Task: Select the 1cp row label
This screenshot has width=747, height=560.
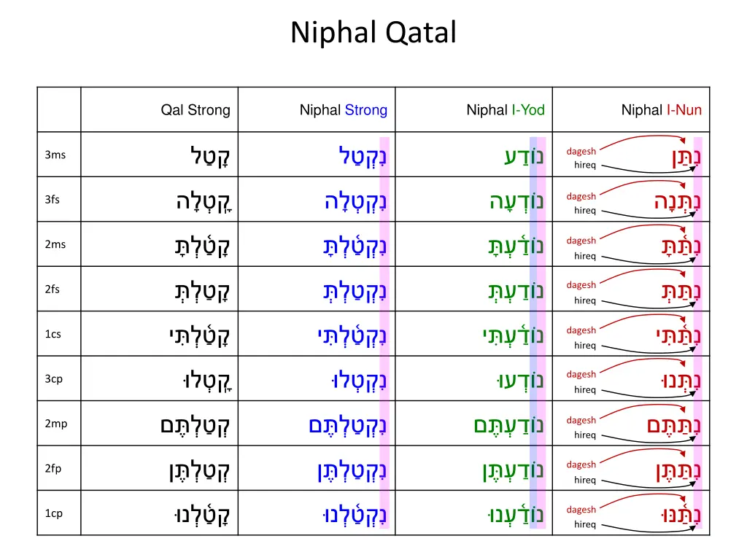Action: point(54,513)
